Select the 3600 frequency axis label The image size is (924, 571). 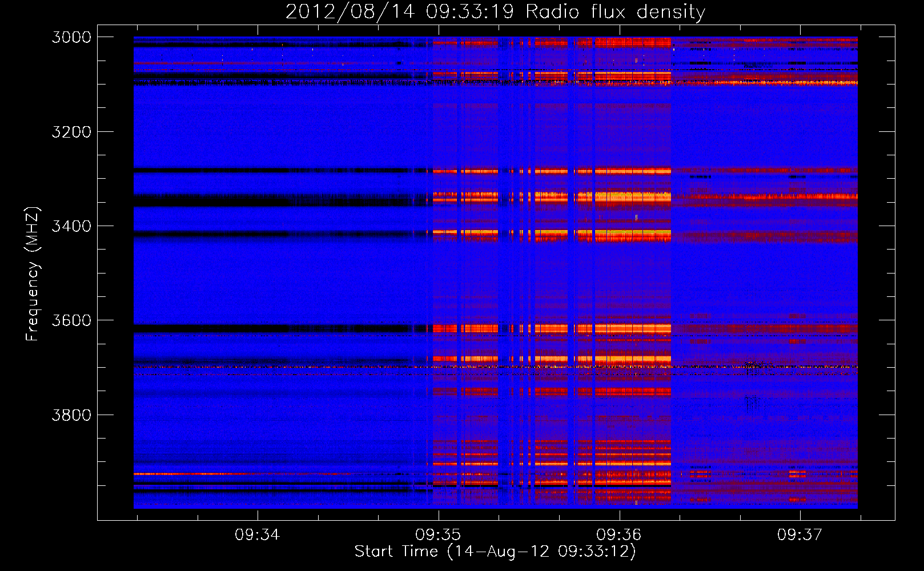(x=71, y=320)
